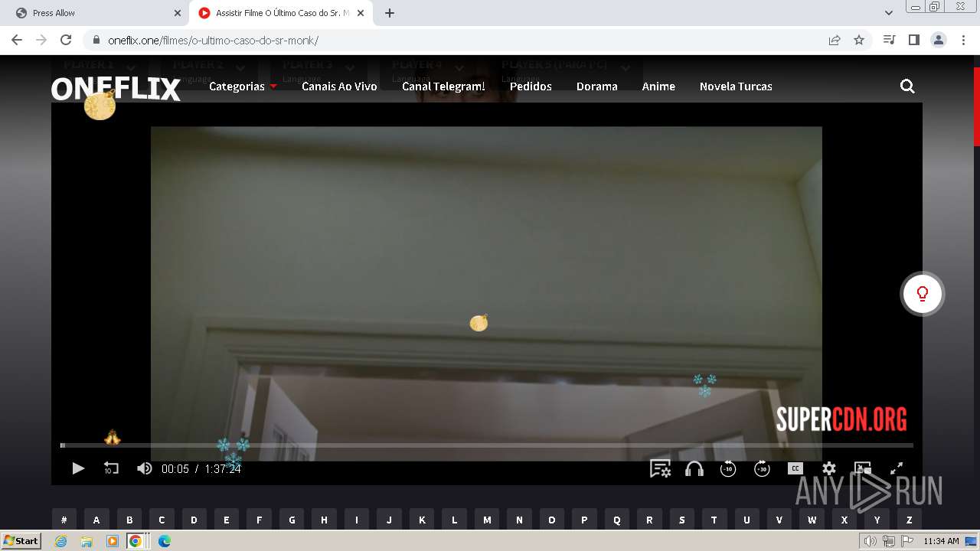Open Canal Telegram! link
The image size is (980, 551).
click(x=443, y=86)
